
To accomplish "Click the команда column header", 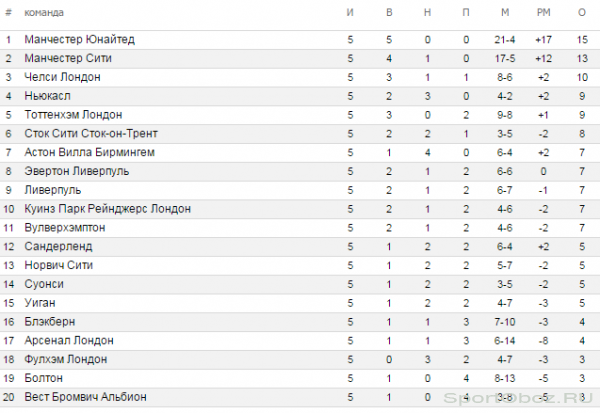I will coord(44,13).
